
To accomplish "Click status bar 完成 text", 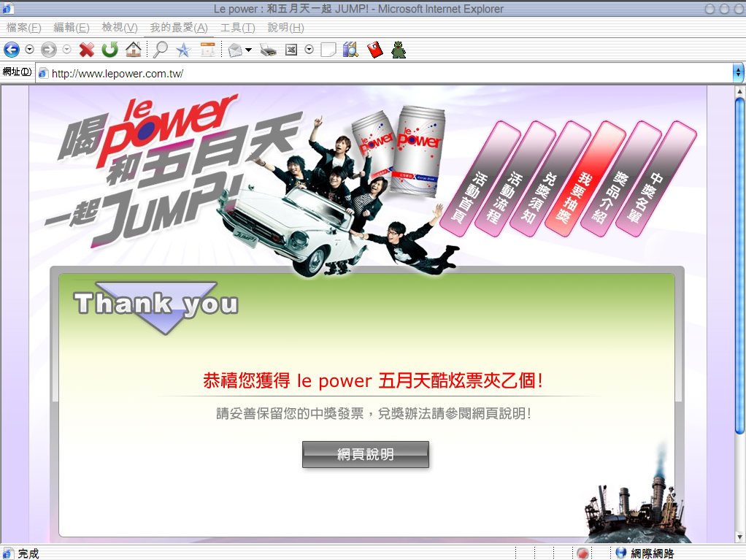I will (28, 553).
